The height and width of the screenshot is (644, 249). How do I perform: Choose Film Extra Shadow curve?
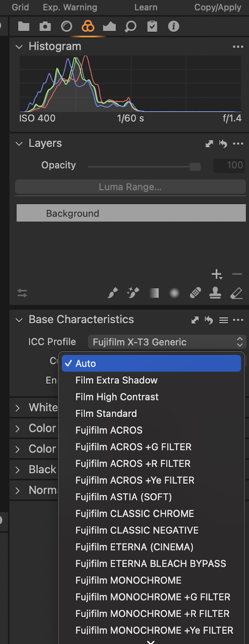coord(151,380)
